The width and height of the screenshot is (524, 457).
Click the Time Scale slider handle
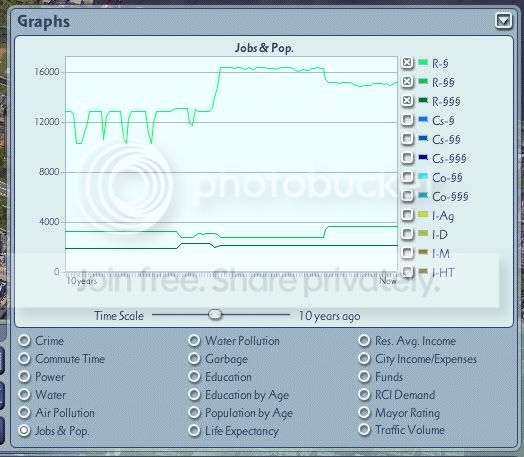click(215, 314)
